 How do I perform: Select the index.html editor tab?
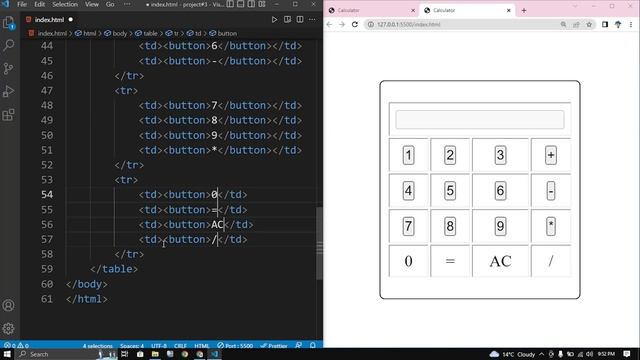tap(49, 20)
